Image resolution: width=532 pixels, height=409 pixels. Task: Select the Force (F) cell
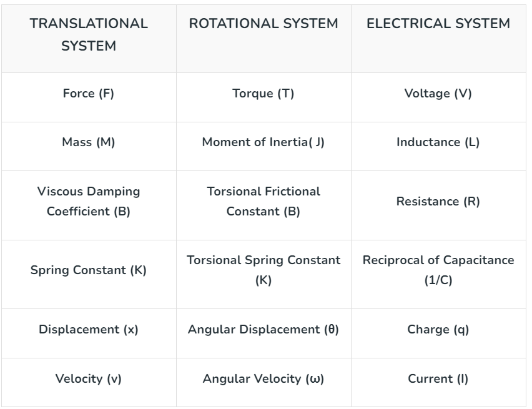[89, 94]
